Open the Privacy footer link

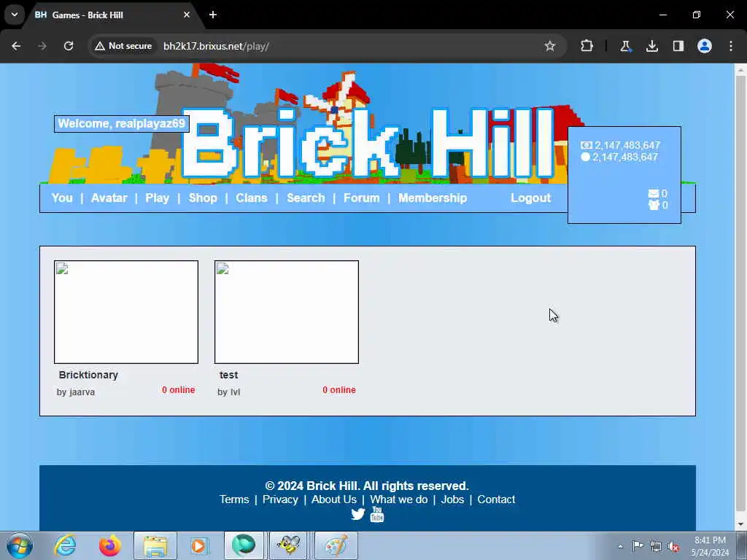click(280, 499)
